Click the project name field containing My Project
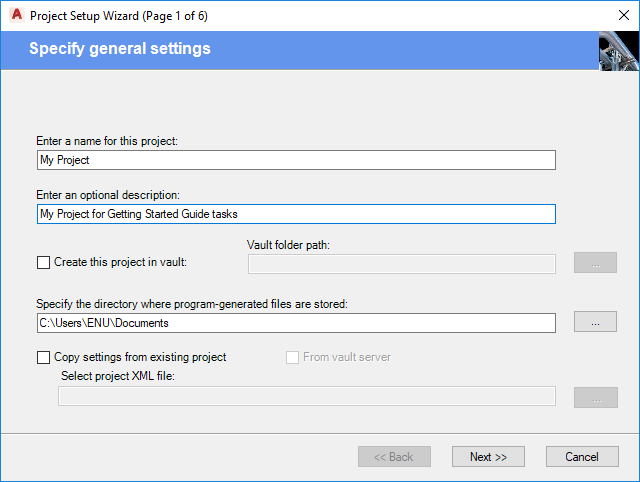The image size is (640, 482). click(295, 160)
